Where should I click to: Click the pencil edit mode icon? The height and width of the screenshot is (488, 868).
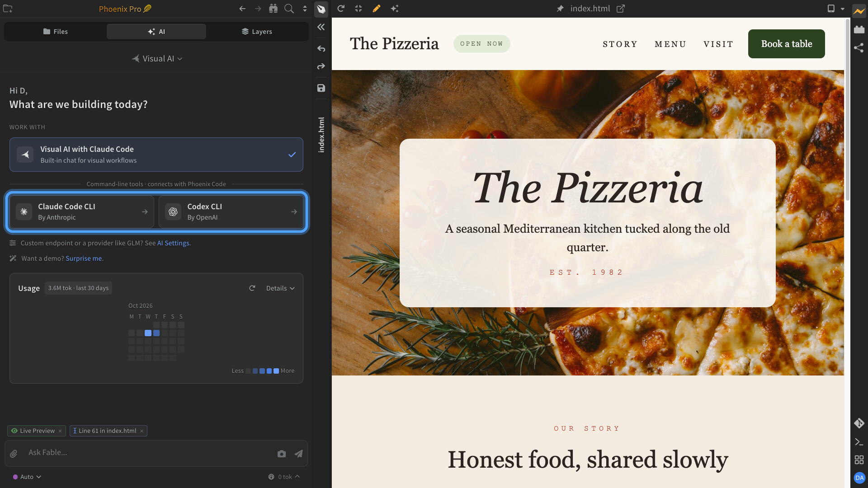coord(376,9)
